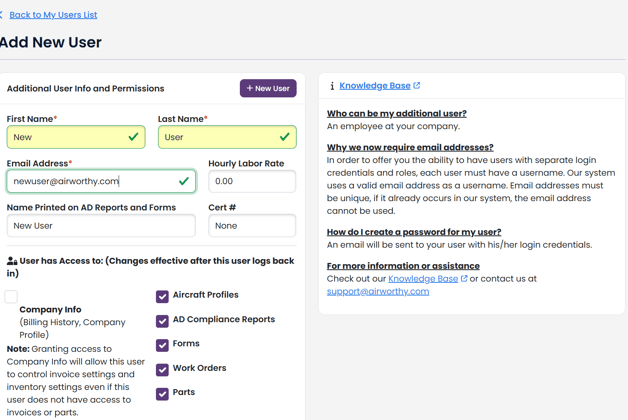628x420 pixels.
Task: Click the info icon beside Knowledge Base
Action: pyautogui.click(x=332, y=86)
